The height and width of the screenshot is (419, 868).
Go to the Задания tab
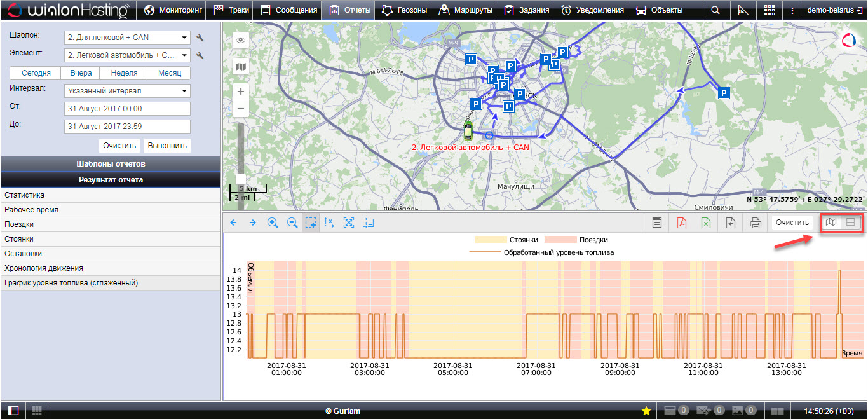(x=526, y=10)
